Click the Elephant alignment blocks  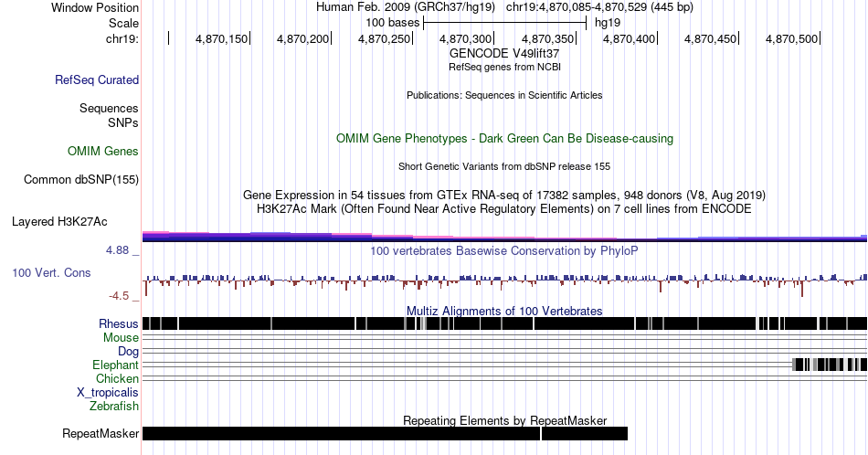[x=830, y=365]
